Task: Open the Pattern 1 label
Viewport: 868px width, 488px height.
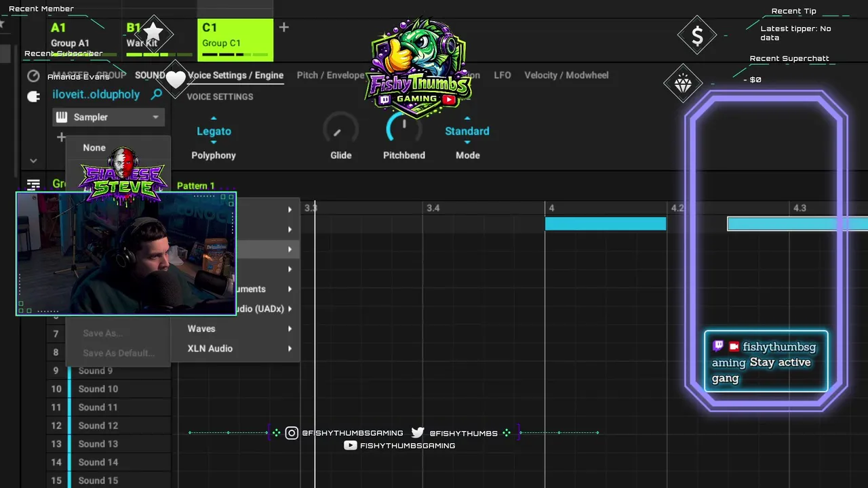Action: pyautogui.click(x=195, y=186)
